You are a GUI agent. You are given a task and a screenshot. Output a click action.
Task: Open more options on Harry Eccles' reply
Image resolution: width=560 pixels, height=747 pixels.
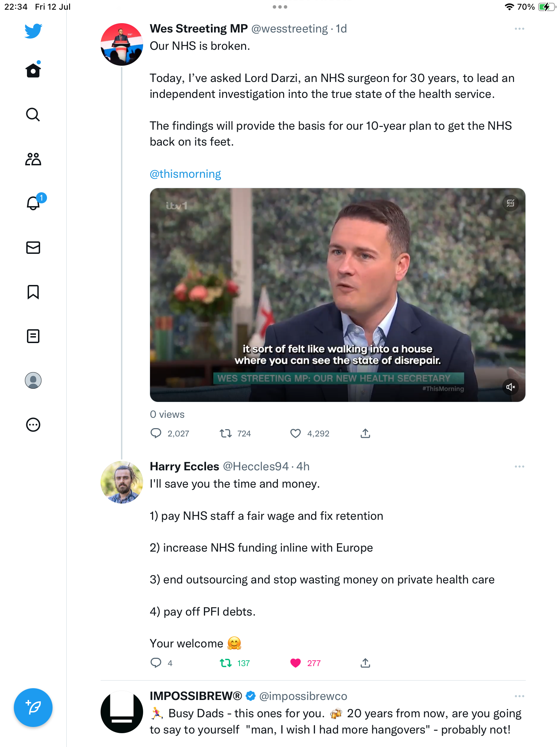coord(519,467)
